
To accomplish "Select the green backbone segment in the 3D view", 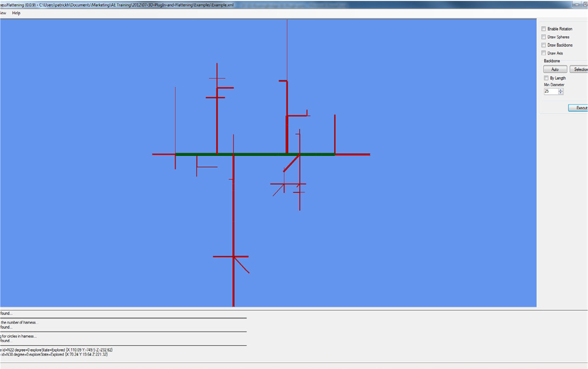I will 255,154.
